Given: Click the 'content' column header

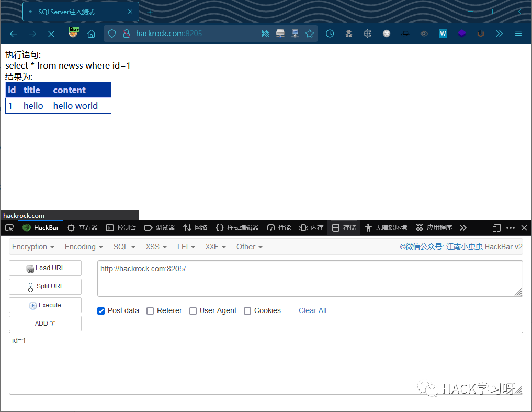Looking at the screenshot, I should click(81, 90).
